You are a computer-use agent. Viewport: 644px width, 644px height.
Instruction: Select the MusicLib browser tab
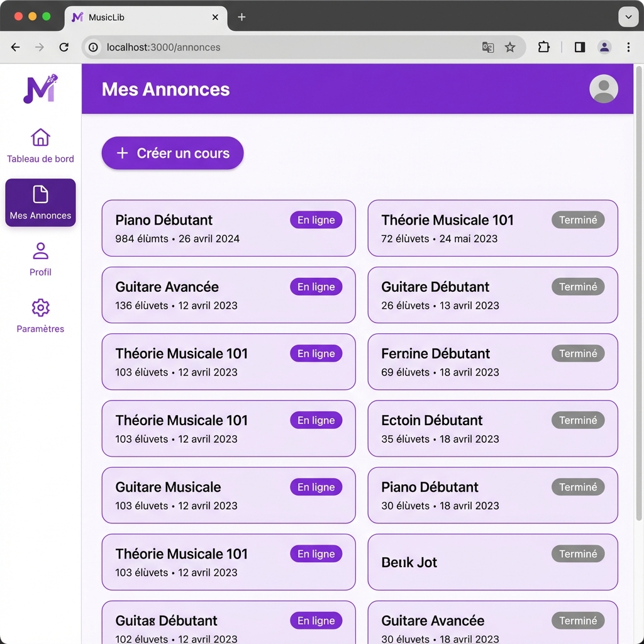click(x=145, y=18)
